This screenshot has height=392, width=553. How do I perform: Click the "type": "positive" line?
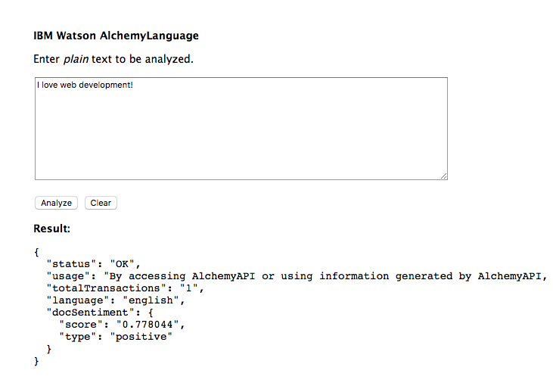pyautogui.click(x=116, y=337)
